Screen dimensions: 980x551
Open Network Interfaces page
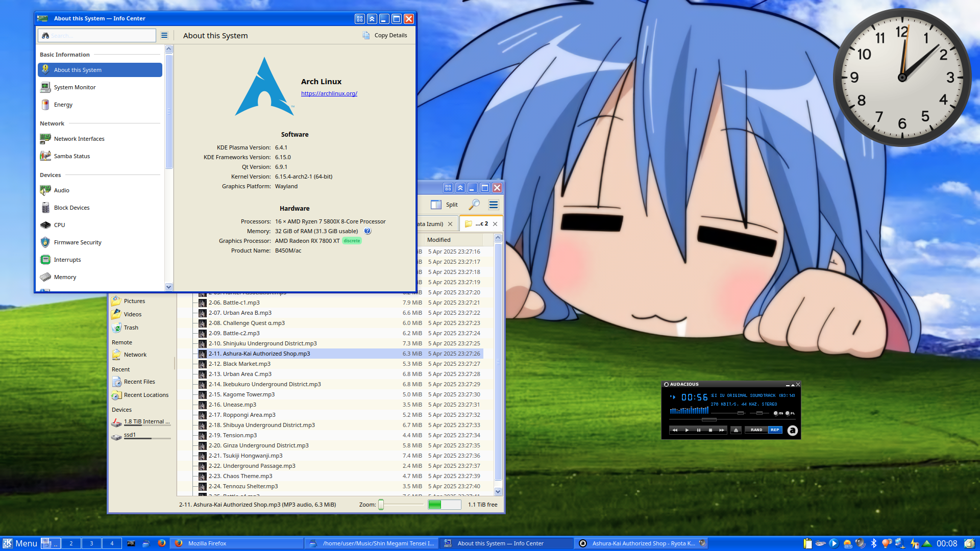tap(100, 139)
